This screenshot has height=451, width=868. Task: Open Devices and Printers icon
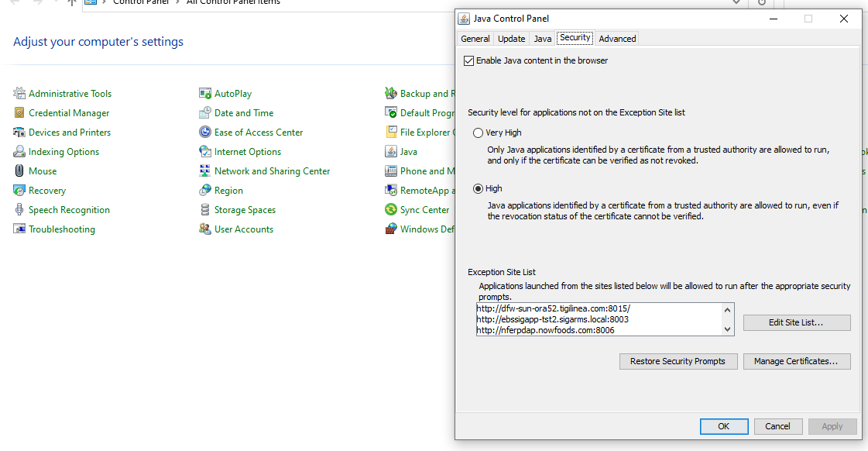pos(19,132)
